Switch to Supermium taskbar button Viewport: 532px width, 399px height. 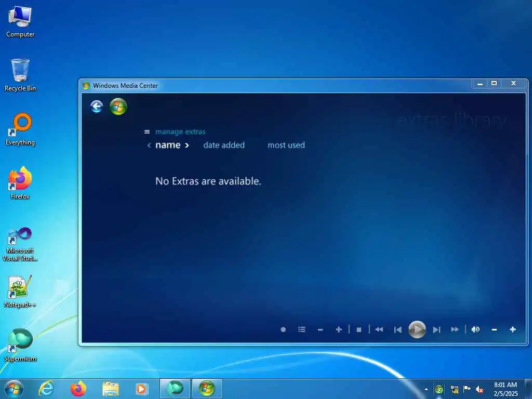point(175,389)
